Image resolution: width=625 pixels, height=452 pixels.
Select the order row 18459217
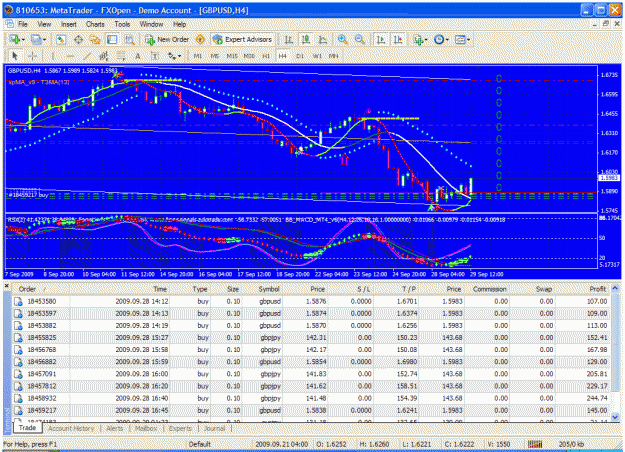(312, 411)
